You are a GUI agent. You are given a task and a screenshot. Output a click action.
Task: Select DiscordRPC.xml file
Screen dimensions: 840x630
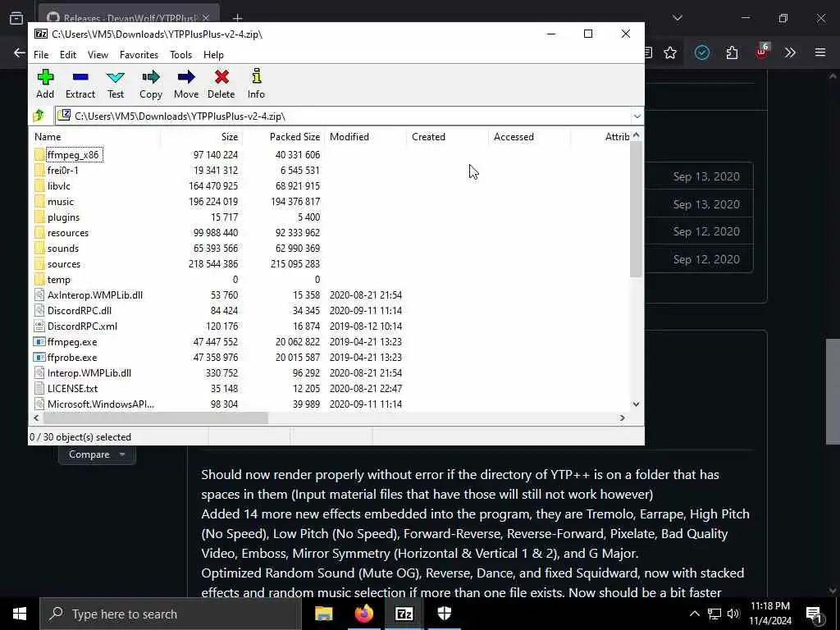click(82, 326)
